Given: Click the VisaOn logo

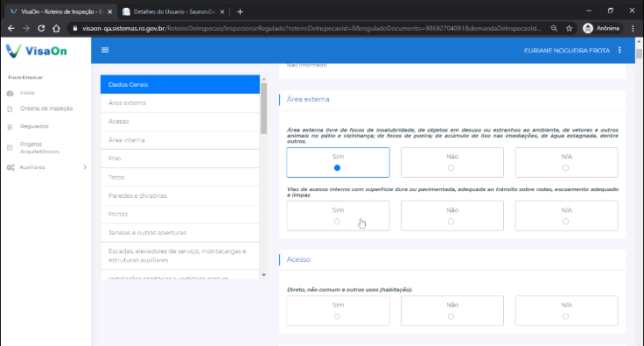Looking at the screenshot, I should coord(36,51).
